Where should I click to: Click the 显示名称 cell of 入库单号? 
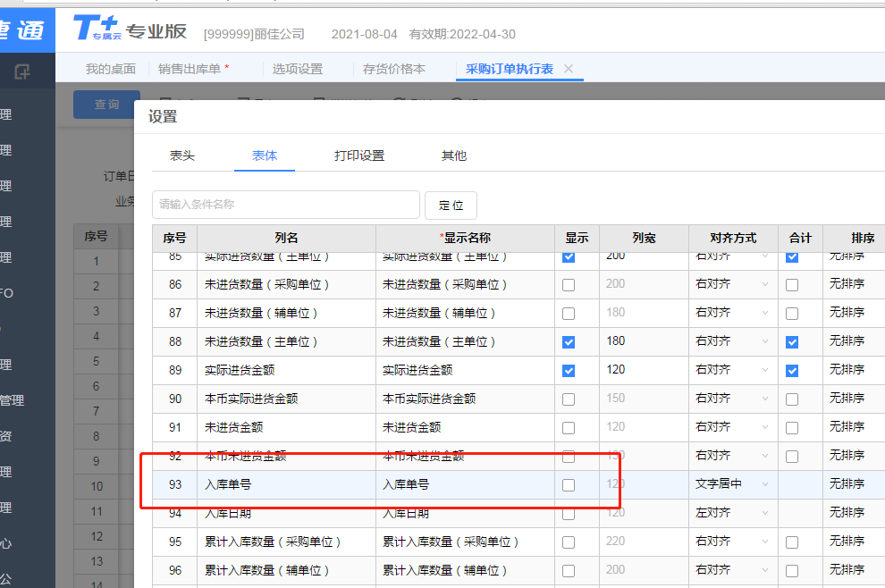point(465,484)
